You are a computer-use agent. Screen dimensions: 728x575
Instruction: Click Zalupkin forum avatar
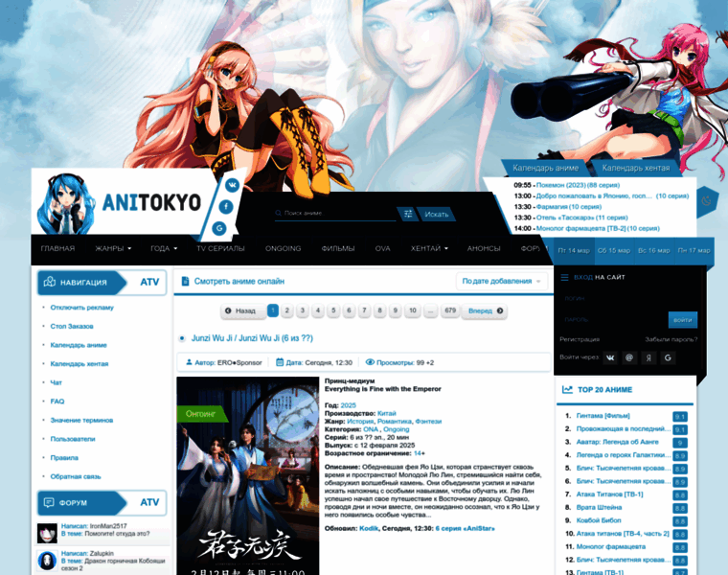click(x=47, y=561)
